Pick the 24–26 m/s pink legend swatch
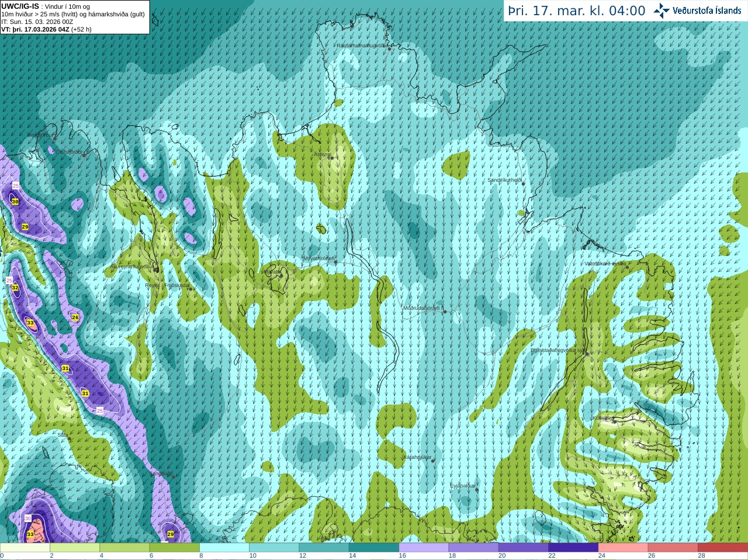The height and width of the screenshot is (560, 748). click(x=623, y=548)
